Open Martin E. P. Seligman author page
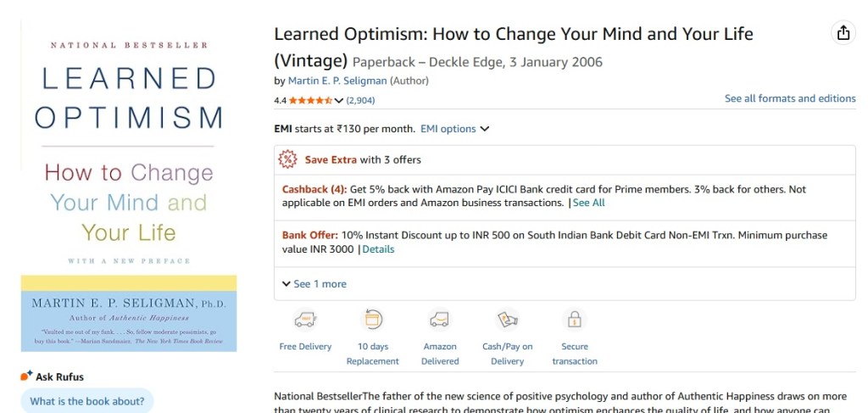The height and width of the screenshot is (413, 868). 337,81
